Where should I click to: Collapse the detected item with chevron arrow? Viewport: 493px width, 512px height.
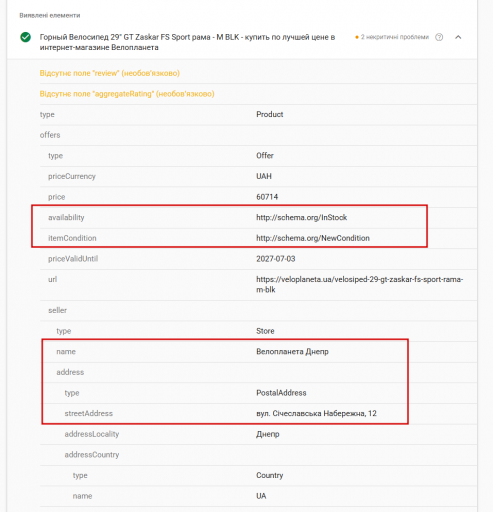click(458, 37)
